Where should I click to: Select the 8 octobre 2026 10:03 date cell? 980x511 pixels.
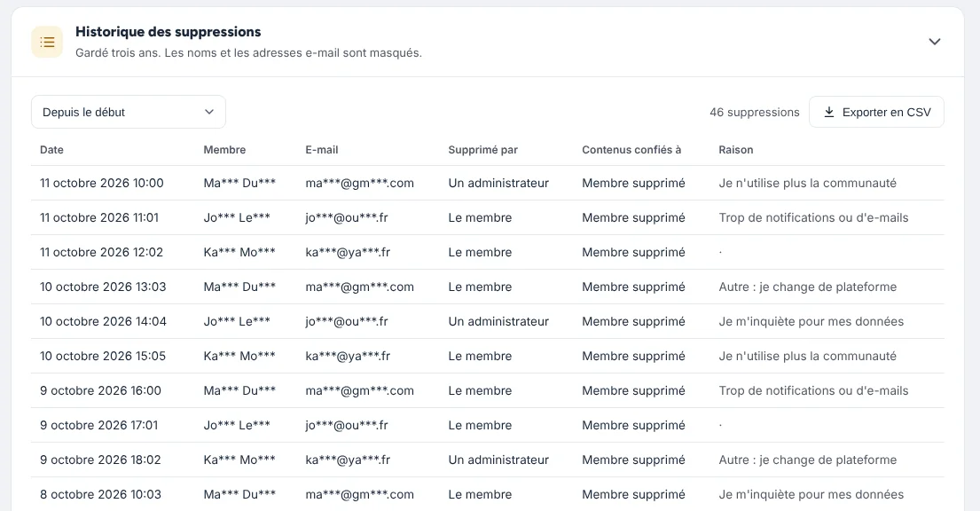tap(100, 494)
